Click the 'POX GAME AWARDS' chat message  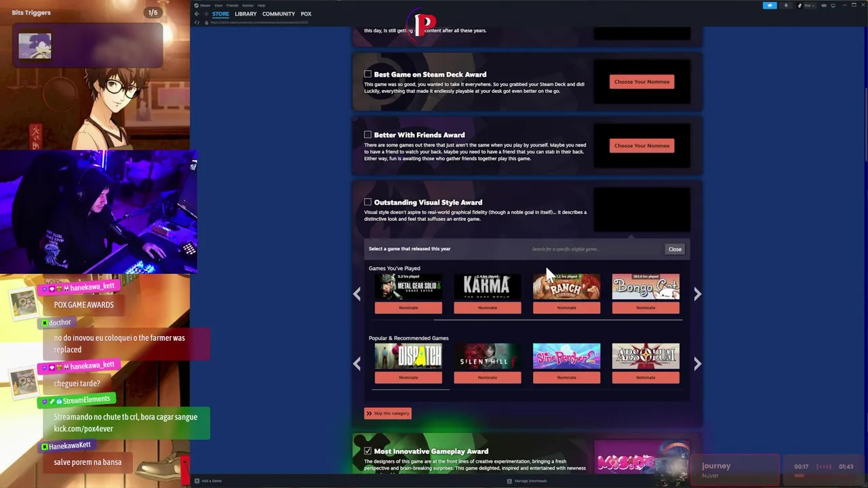[84, 305]
